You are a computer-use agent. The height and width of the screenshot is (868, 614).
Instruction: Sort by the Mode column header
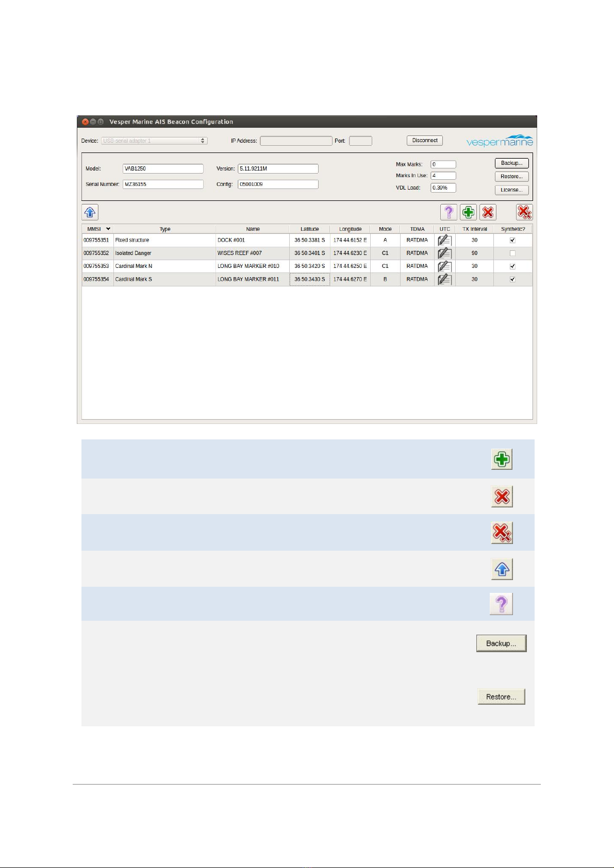(385, 229)
